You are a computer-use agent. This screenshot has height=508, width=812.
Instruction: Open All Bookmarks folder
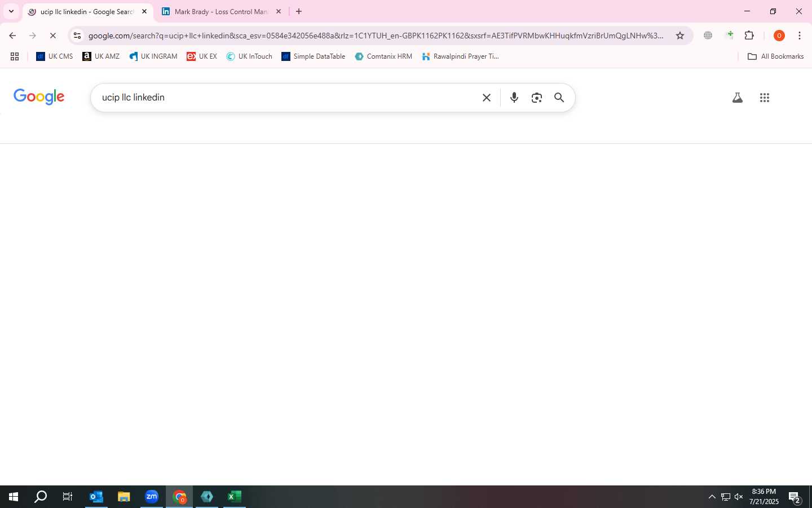pos(775,56)
